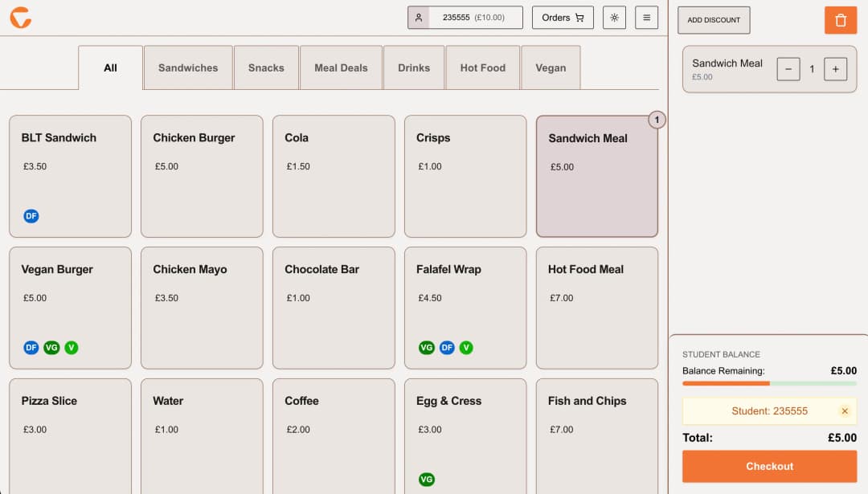868x494 pixels.
Task: Toggle light/dark theme sun icon
Action: (x=615, y=18)
